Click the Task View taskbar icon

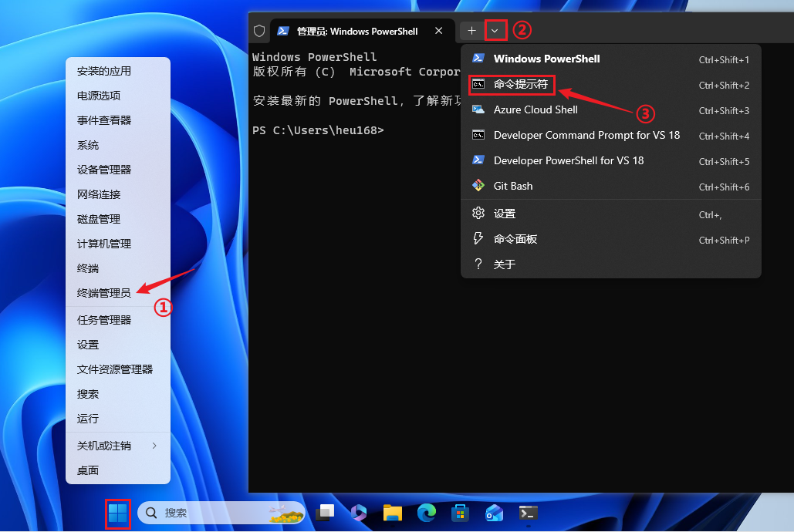click(x=325, y=512)
